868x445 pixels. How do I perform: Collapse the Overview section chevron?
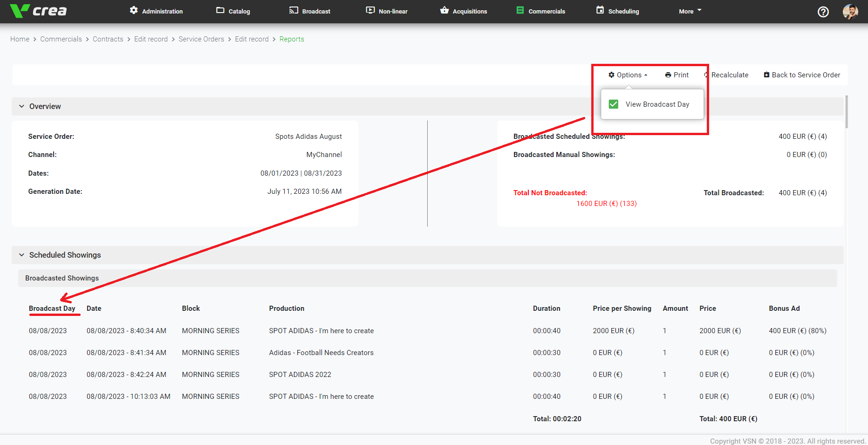(x=21, y=106)
